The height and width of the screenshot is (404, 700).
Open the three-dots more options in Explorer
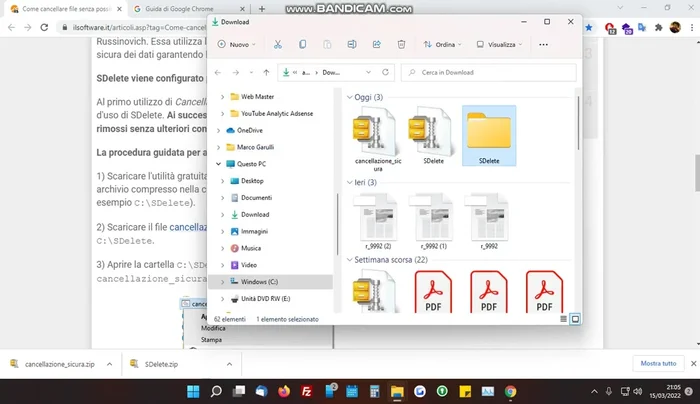[543, 44]
